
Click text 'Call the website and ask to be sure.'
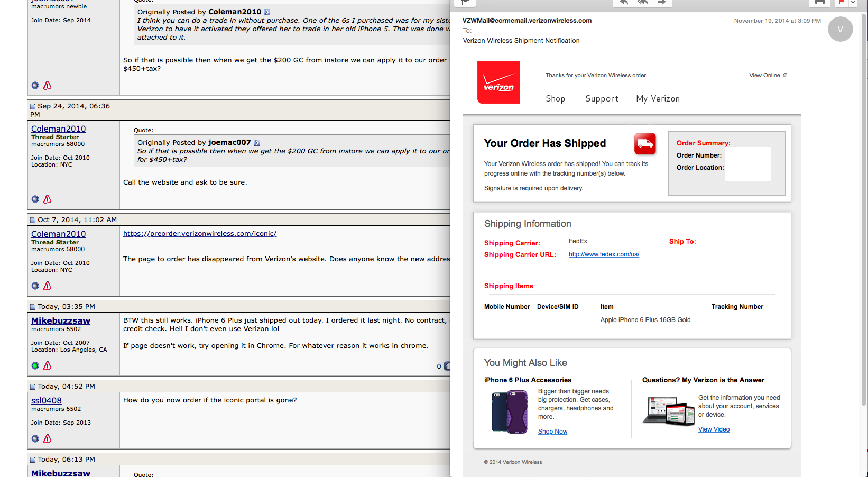pyautogui.click(x=185, y=182)
